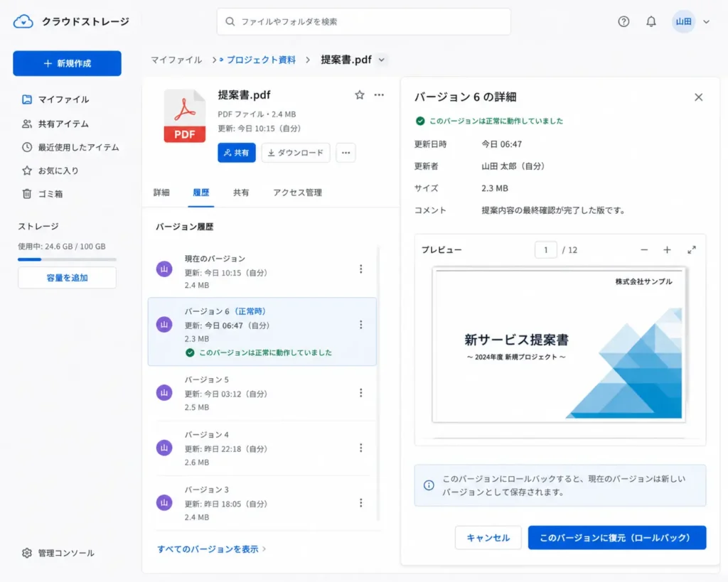Zoom out the preview with minus
Image resolution: width=728 pixels, height=582 pixels.
click(644, 249)
